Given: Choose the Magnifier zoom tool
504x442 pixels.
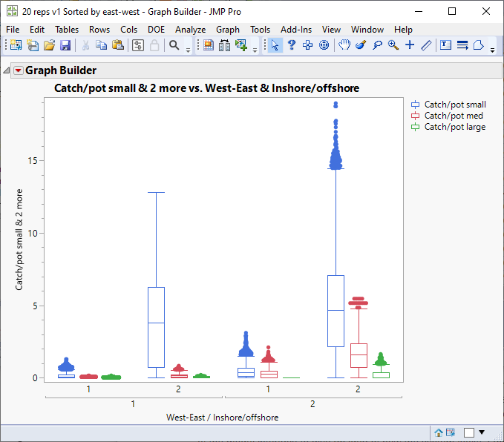Looking at the screenshot, I should click(x=393, y=45).
